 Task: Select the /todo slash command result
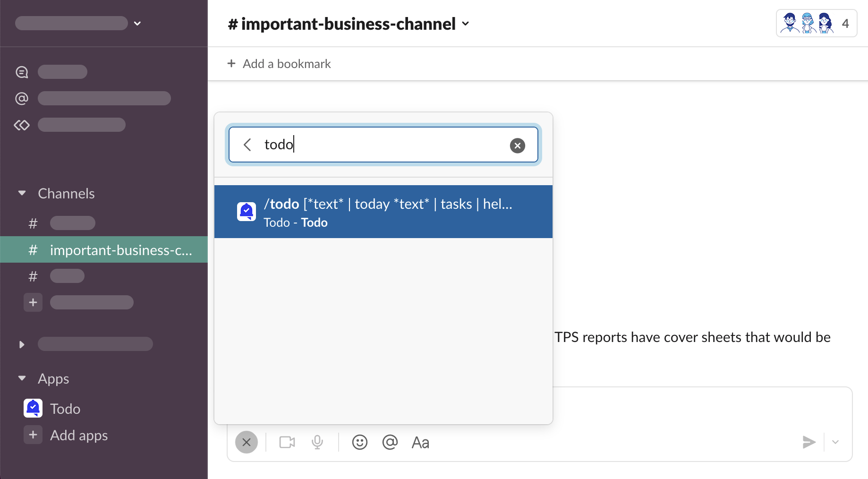[383, 212]
